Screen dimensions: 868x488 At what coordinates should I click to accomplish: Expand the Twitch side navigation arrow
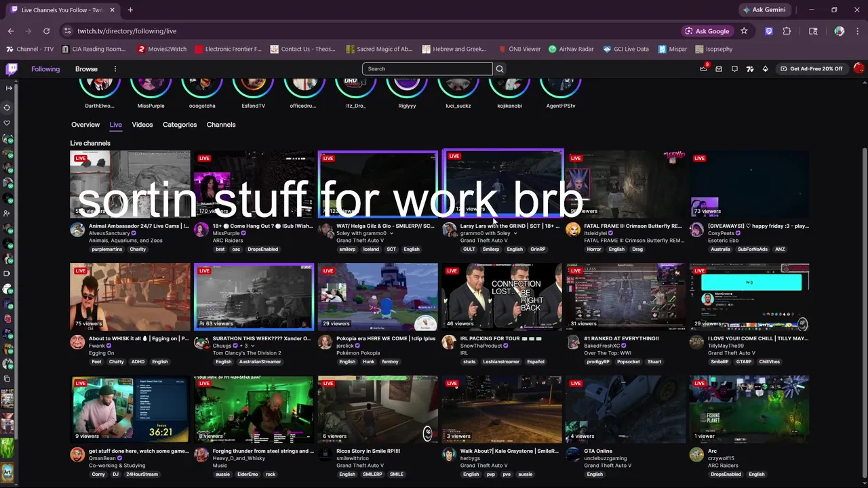pyautogui.click(x=8, y=88)
